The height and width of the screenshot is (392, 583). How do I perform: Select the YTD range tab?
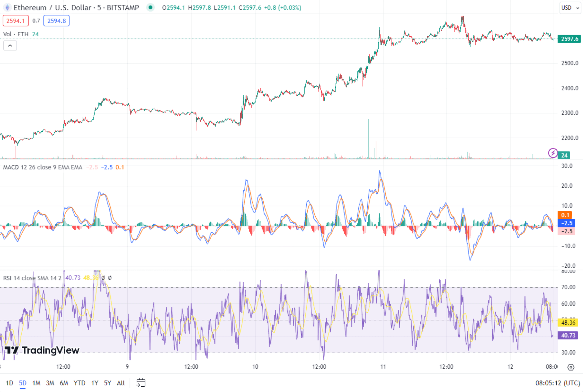point(79,383)
